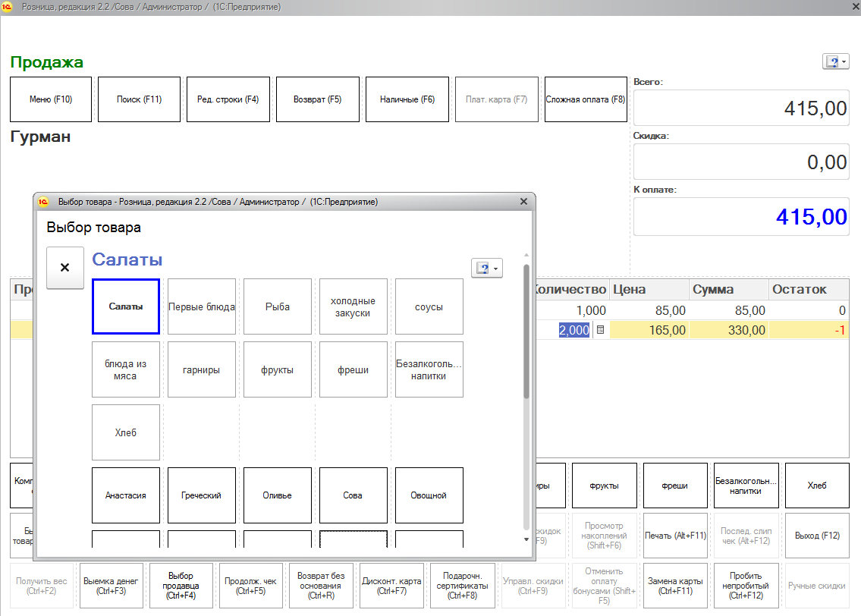Click фрукты quick button in main window
This screenshot has height=616, width=861.
(x=604, y=486)
